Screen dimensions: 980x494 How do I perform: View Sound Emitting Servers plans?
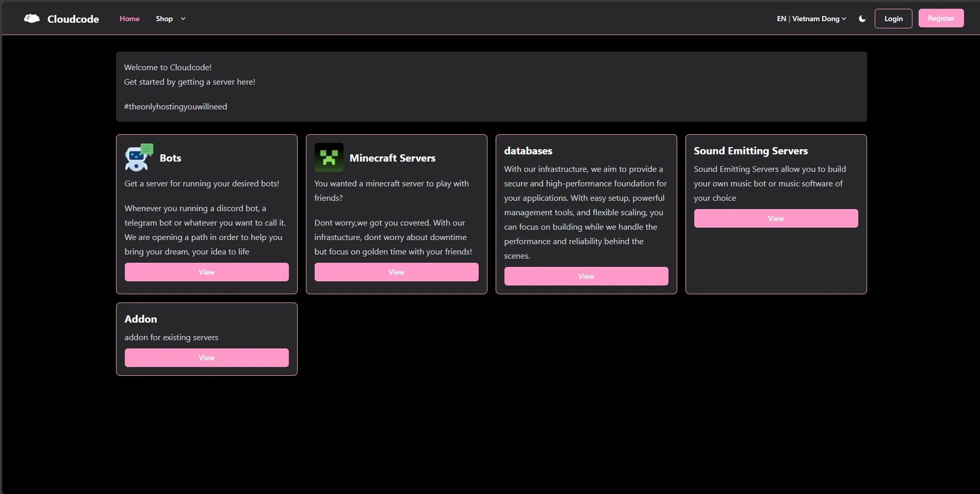(x=776, y=218)
